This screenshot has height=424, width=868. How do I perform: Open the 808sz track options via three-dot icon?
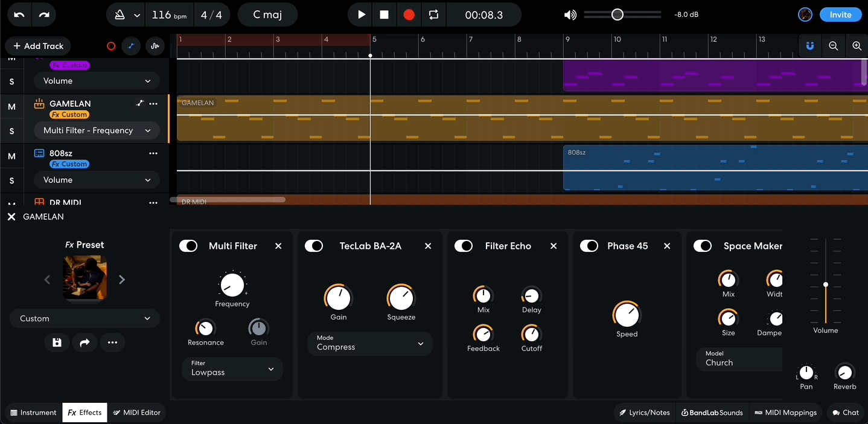click(x=153, y=153)
